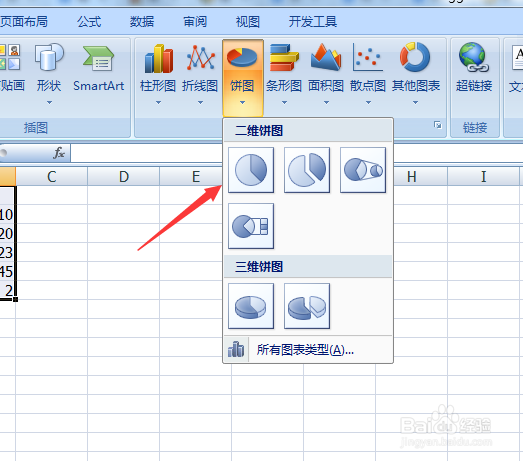Click the pie chart (饼图) ribbon icon
The image size is (523, 461).
[x=242, y=58]
